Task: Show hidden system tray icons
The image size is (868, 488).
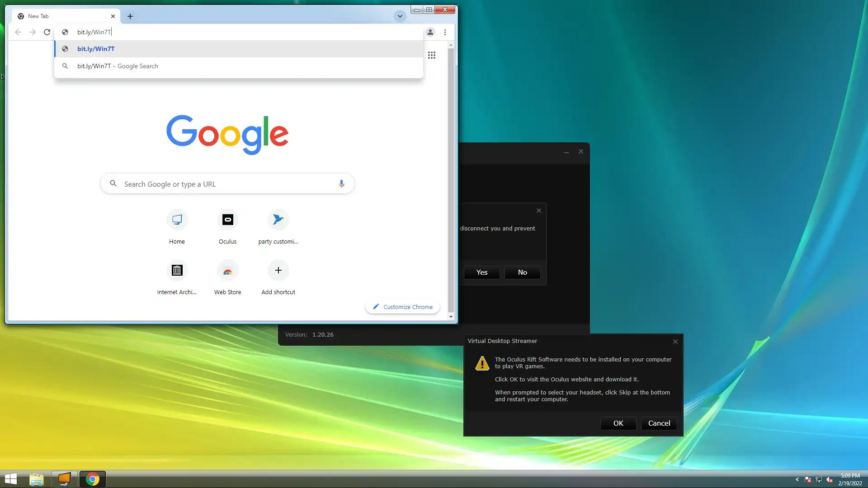Action: pos(797,479)
